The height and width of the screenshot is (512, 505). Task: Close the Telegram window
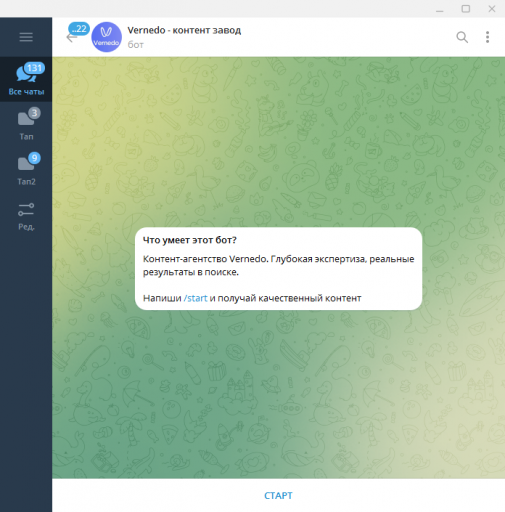point(492,9)
